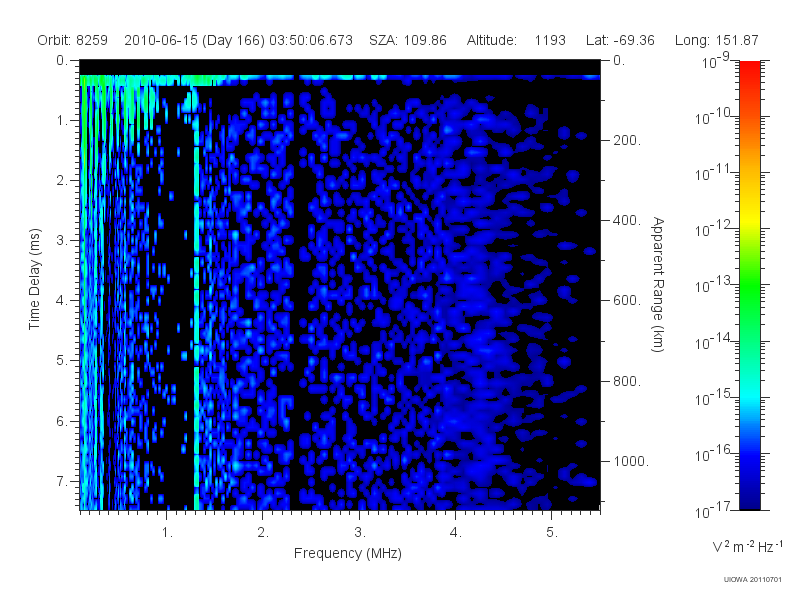The image size is (800, 600).
Task: Click the Apparent Range (km) axis title
Action: click(658, 284)
